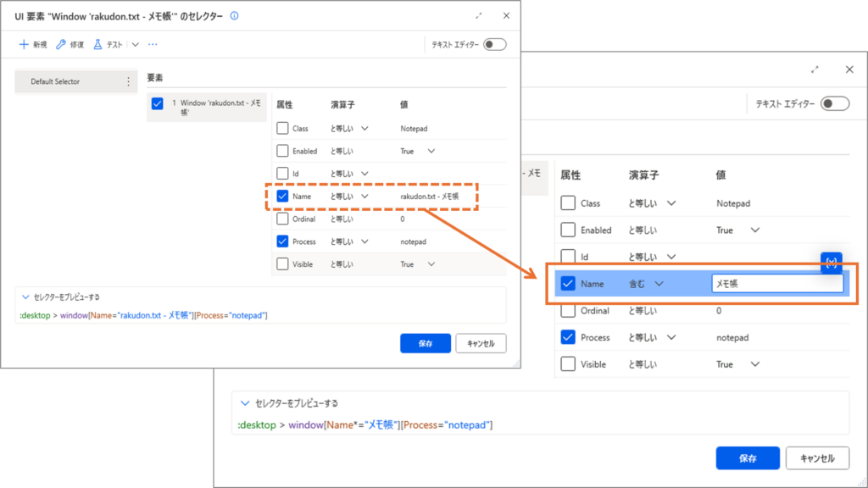Open the three-dot overflow menu in toolbar
The image size is (868, 488).
click(153, 44)
